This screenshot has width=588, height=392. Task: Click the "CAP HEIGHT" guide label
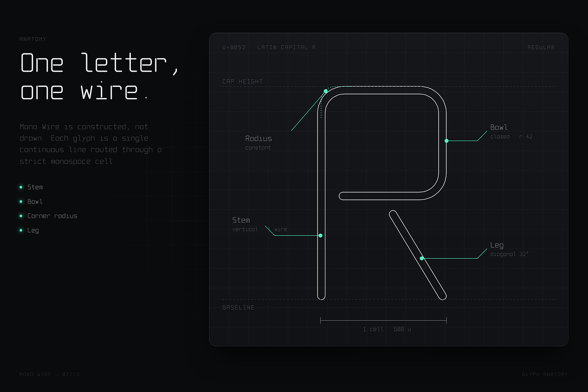click(x=243, y=81)
